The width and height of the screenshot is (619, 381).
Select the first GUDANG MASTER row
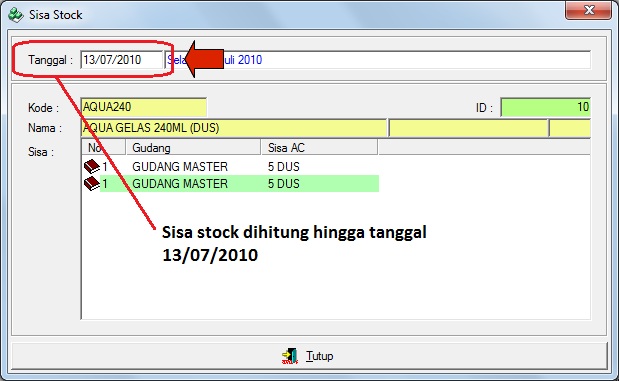tap(231, 167)
